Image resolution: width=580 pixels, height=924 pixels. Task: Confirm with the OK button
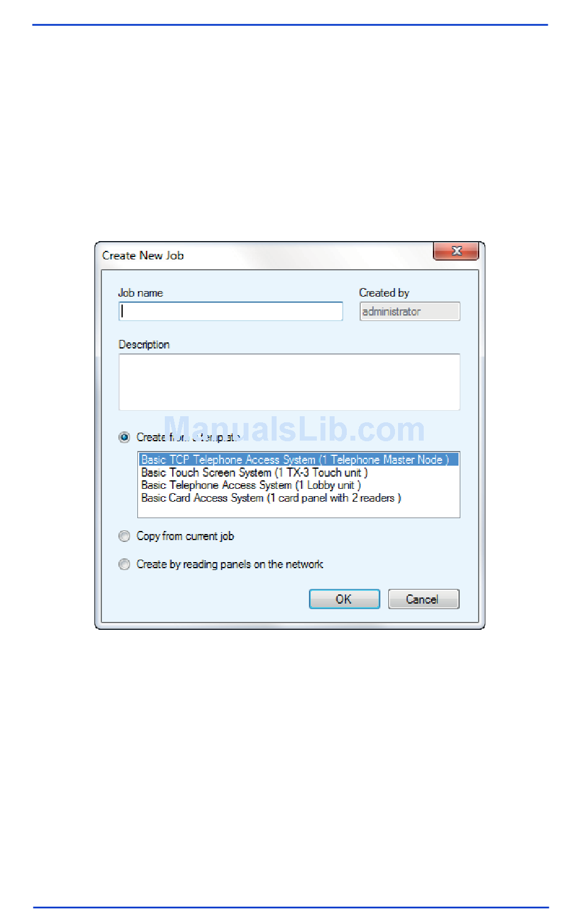(344, 599)
